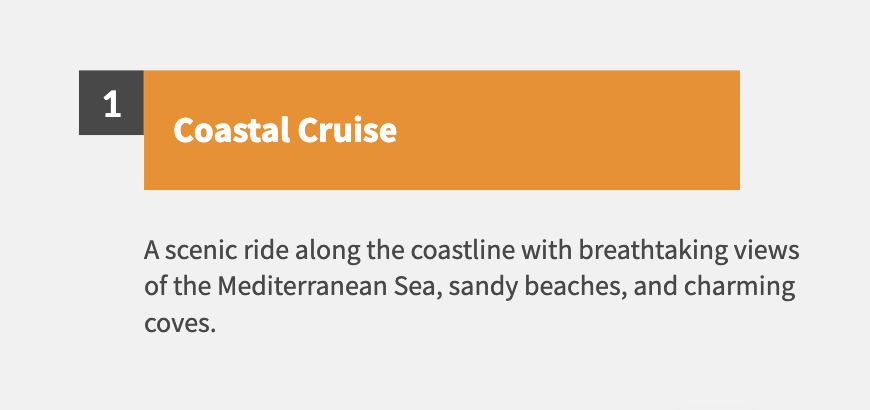Click the word scenic in the description

(201, 251)
